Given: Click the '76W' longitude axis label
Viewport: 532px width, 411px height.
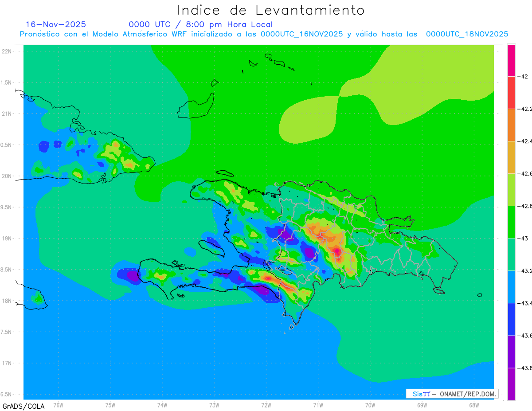Looking at the screenshot, I should click(x=58, y=405).
